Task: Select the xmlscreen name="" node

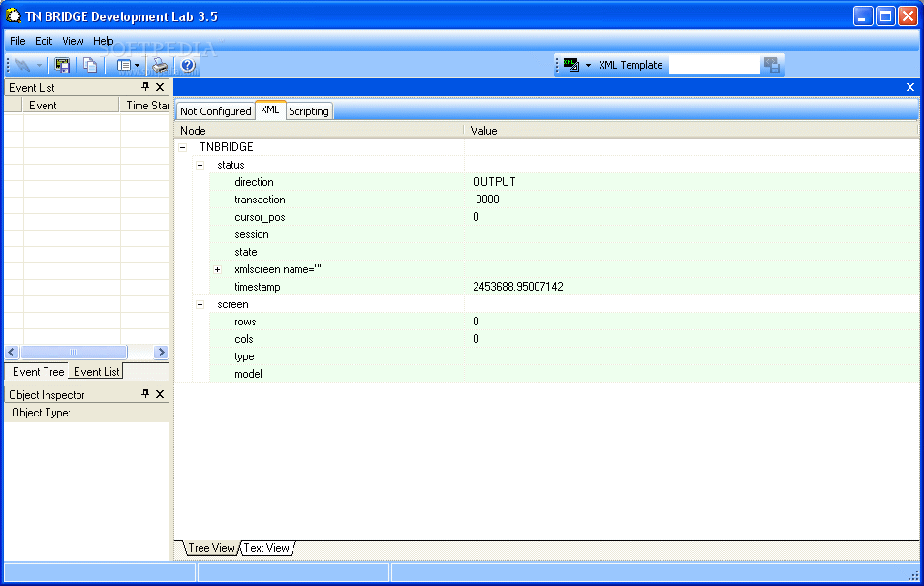Action: coord(279,269)
